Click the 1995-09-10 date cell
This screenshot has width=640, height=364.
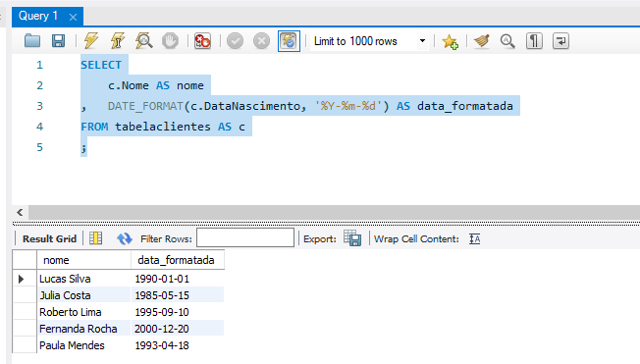coord(178,312)
